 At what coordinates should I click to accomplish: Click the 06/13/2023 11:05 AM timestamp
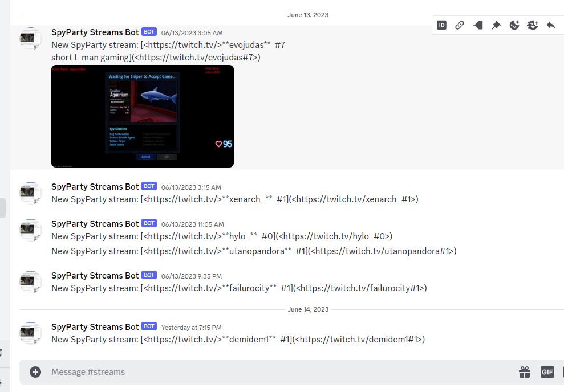click(192, 224)
